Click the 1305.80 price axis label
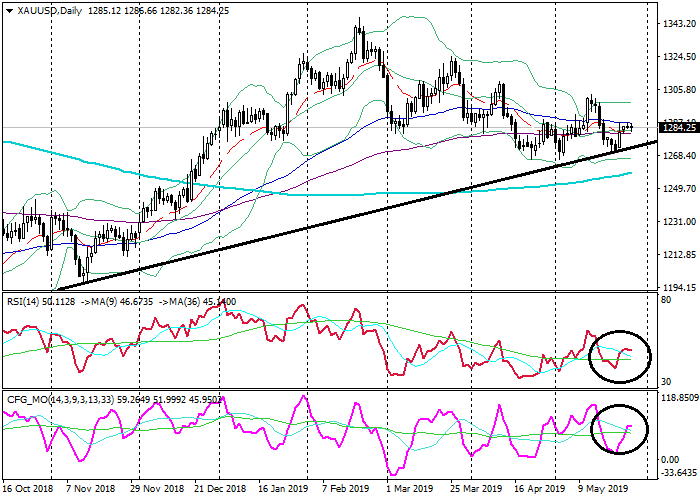Viewport: 700px width, 500px height. [675, 89]
